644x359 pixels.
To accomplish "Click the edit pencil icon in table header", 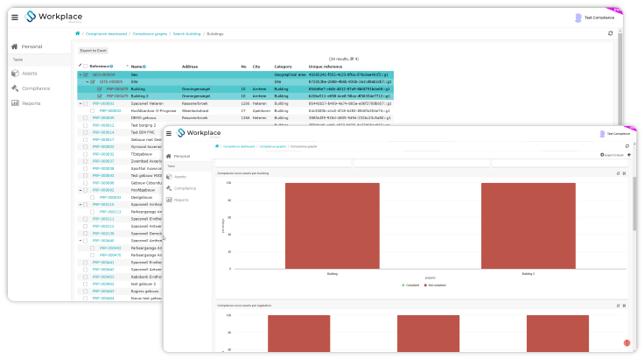I will click(x=80, y=66).
